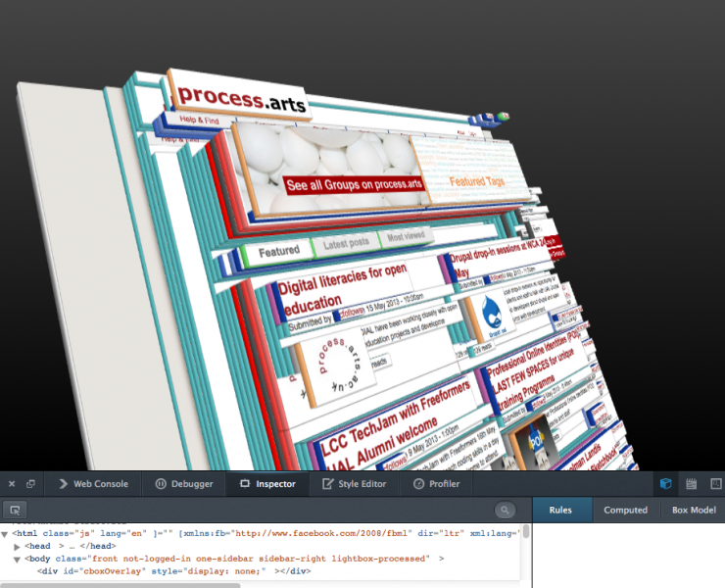725x588 pixels.
Task: Click the Drupal logo thumbnail
Action: click(494, 317)
